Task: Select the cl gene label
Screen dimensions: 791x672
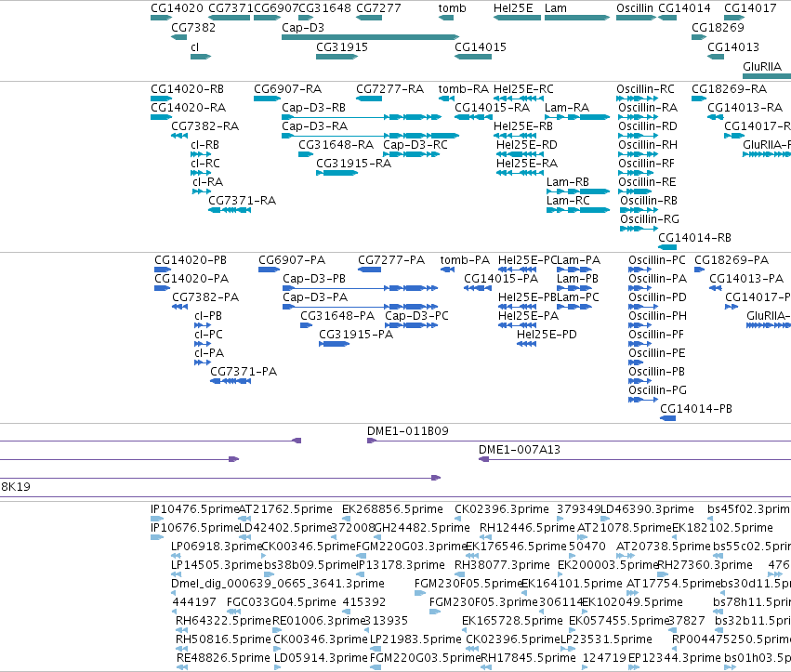Action: pyautogui.click(x=194, y=46)
